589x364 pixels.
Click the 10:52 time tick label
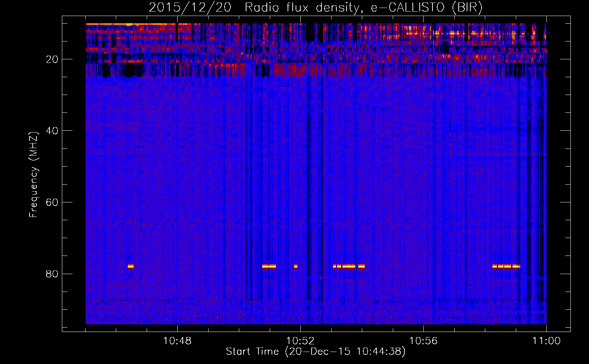point(300,341)
